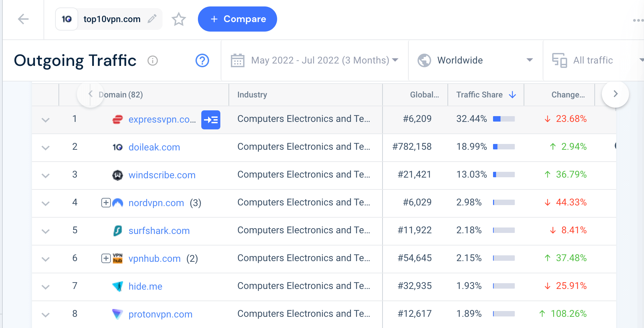644x328 pixels.
Task: Click the calendar icon in date selector
Action: tap(237, 60)
